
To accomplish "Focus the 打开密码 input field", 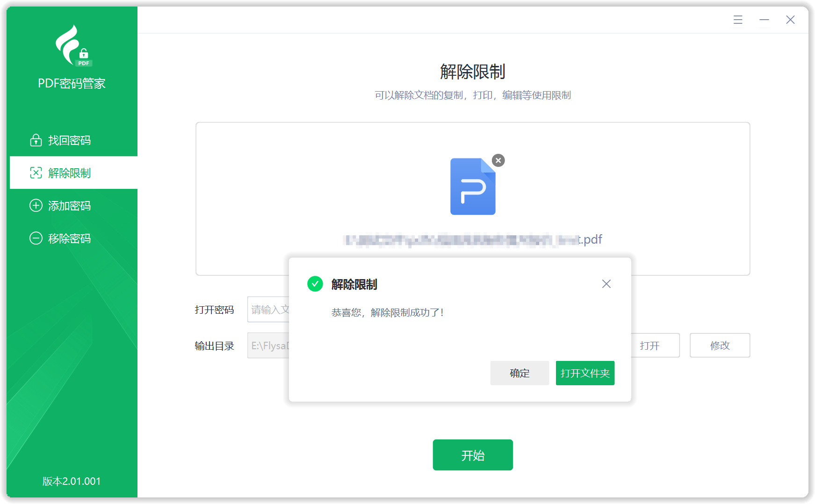I will 268,310.
